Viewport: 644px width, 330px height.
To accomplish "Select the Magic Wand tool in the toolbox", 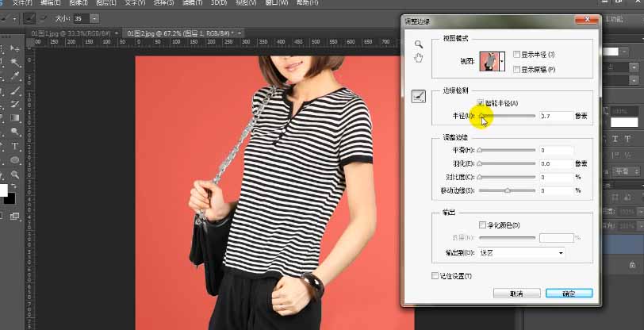I will [x=15, y=62].
